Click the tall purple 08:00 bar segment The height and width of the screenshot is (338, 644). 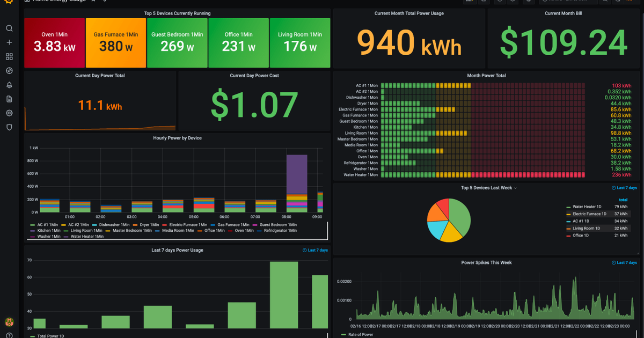pos(297,174)
